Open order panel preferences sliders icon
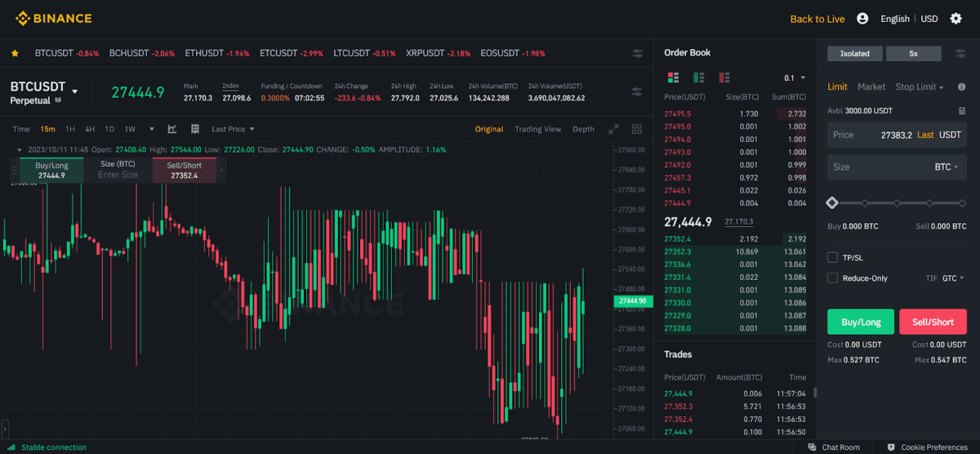This screenshot has height=454, width=980. click(x=960, y=53)
